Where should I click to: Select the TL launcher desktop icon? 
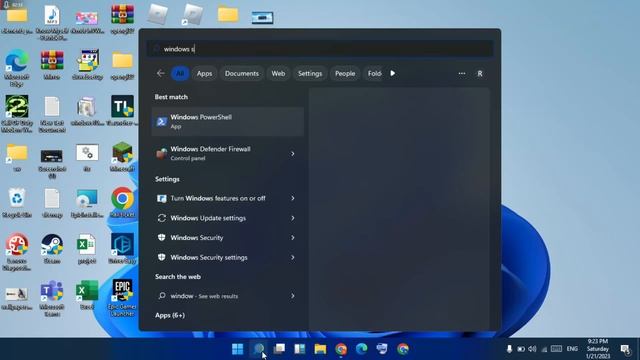[x=122, y=110]
